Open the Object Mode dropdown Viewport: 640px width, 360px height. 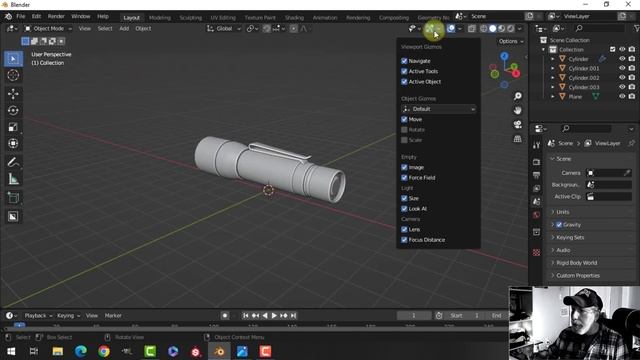(x=48, y=29)
